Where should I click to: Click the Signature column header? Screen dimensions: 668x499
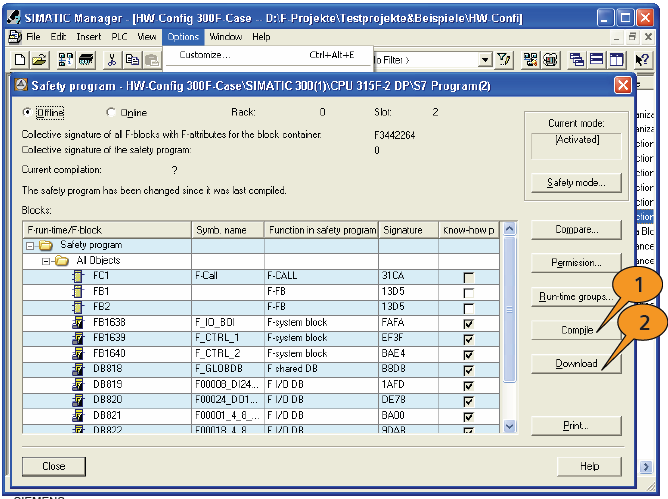(x=408, y=230)
